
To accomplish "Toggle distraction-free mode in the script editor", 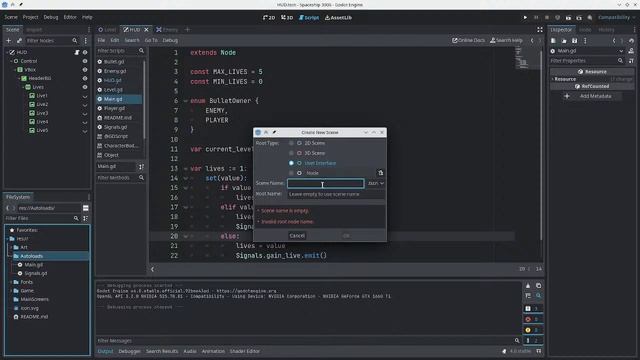I will tap(540, 29).
